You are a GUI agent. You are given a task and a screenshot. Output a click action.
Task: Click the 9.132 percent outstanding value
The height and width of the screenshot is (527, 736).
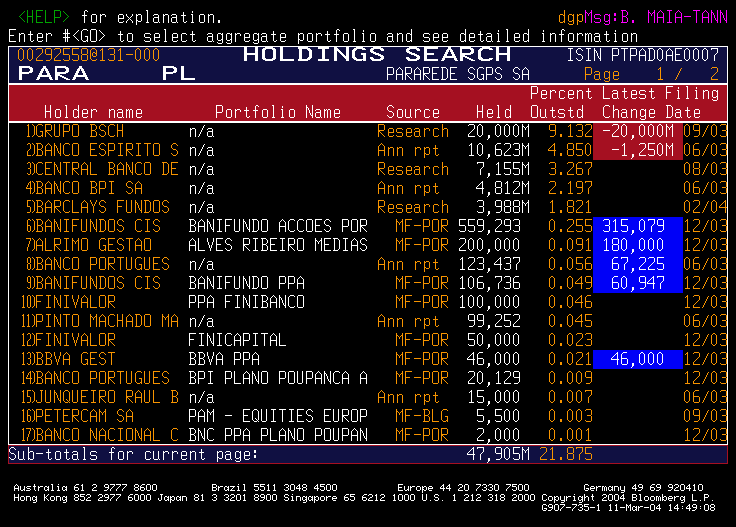(570, 131)
